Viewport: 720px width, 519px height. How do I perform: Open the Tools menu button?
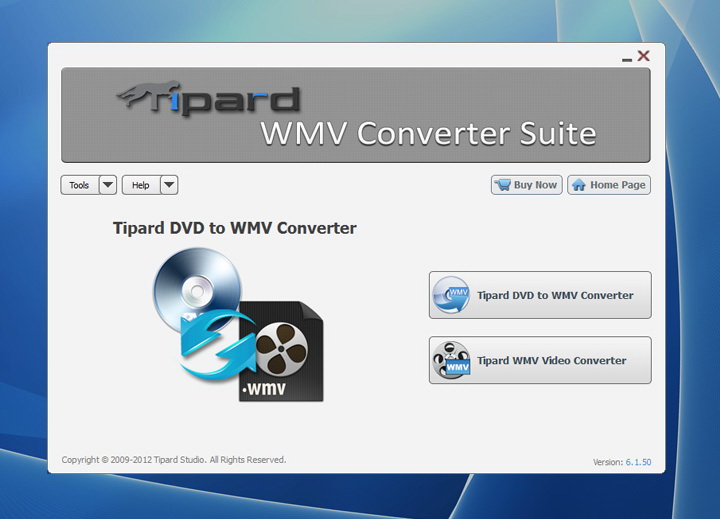[x=79, y=185]
